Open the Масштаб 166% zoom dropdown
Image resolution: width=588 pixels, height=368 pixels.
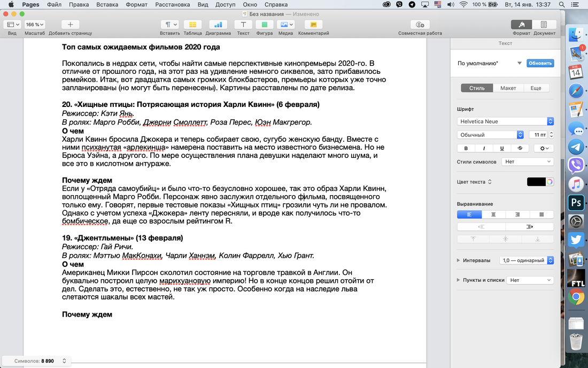pos(35,25)
